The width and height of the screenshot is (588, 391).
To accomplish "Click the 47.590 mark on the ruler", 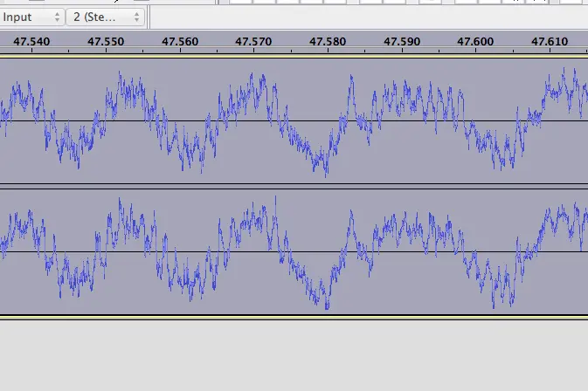I will [x=402, y=41].
